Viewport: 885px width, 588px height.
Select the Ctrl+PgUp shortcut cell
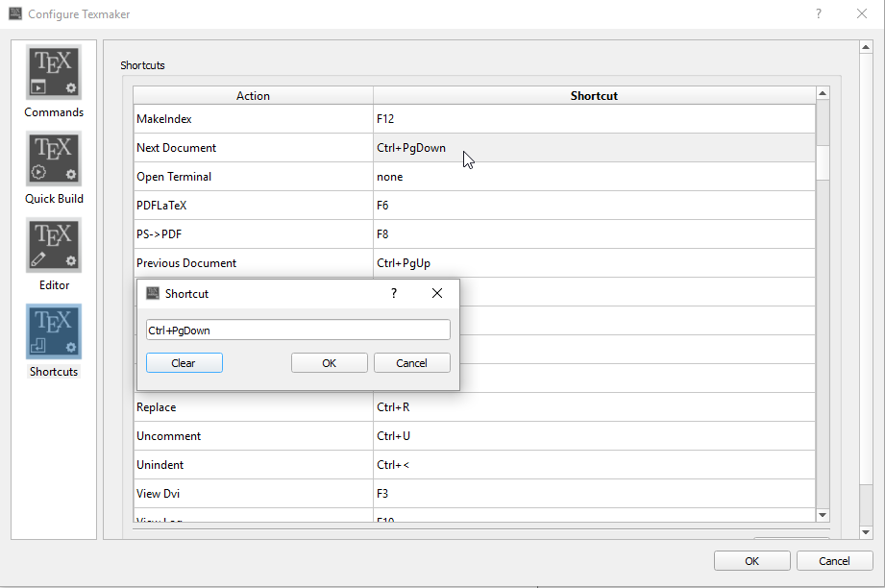pos(594,263)
